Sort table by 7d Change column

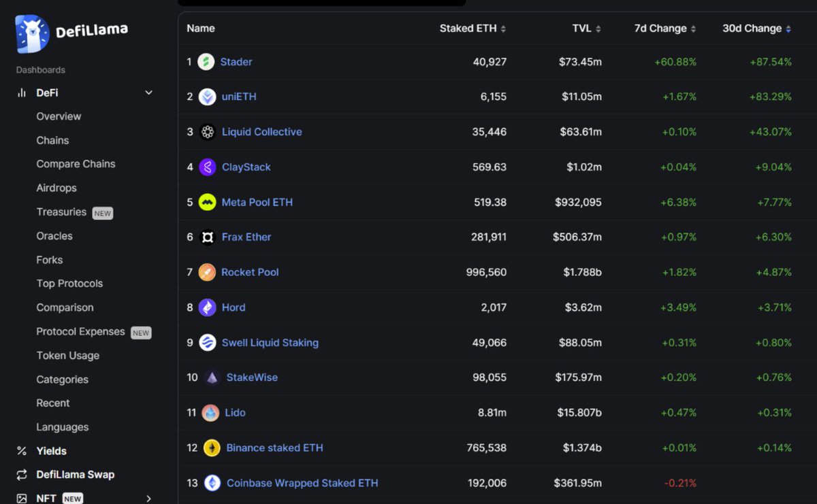coord(665,29)
